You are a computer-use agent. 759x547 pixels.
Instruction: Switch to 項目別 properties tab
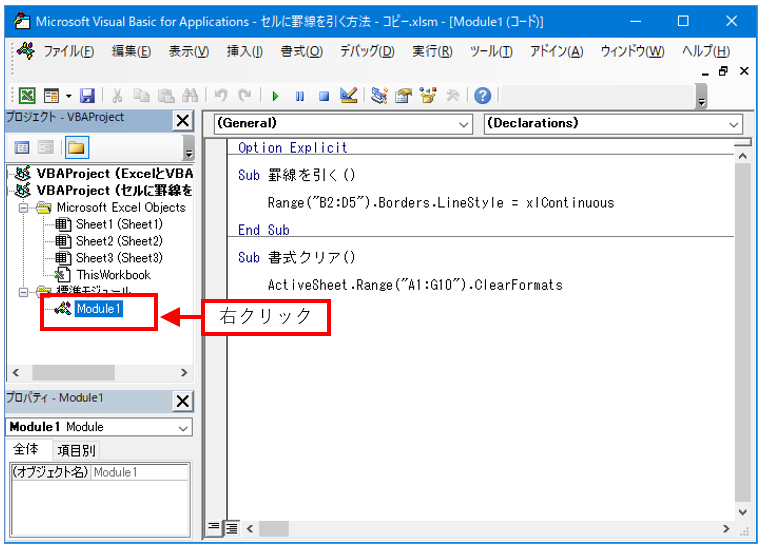[76, 451]
